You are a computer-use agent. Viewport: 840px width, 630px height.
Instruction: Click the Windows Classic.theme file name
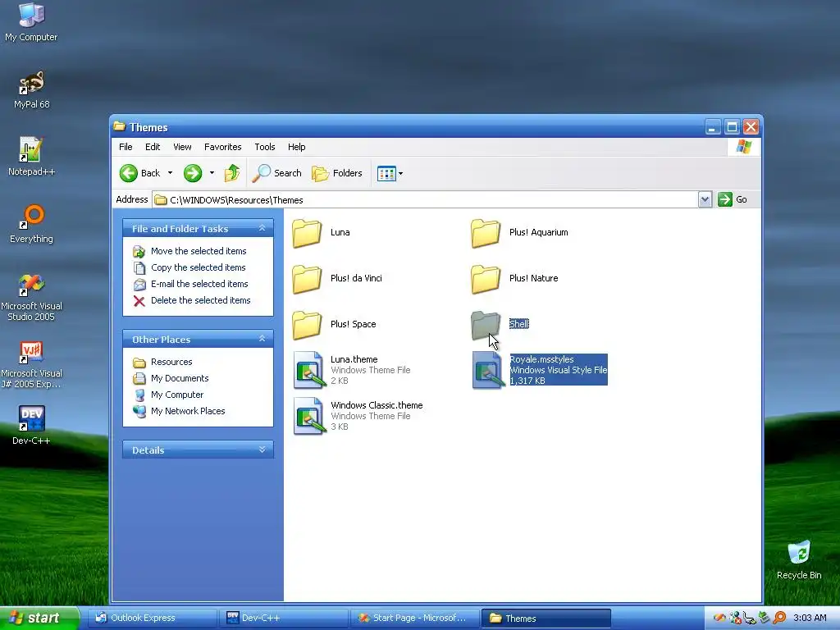[377, 405]
